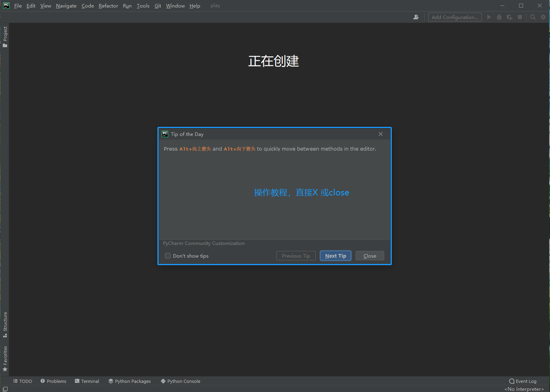Click PyCharm icon in Tip dialog title

165,134
